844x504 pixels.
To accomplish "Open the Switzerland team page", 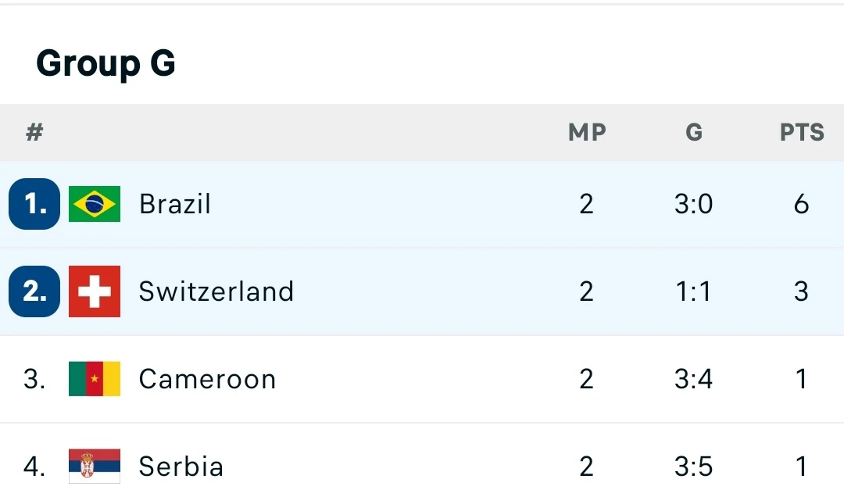I will (216, 291).
